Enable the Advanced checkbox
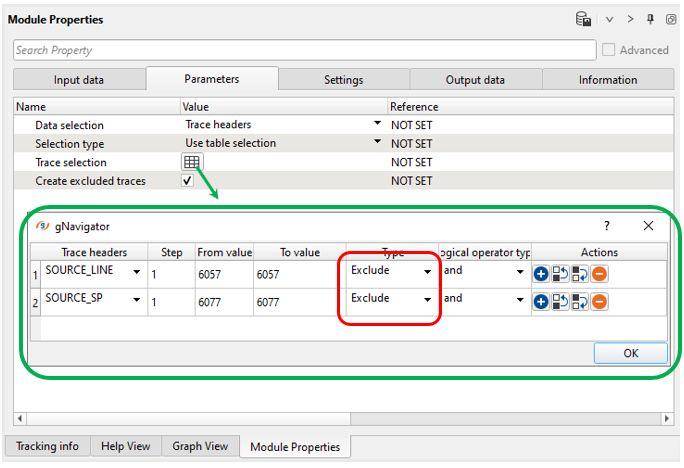The image size is (684, 468). tap(609, 50)
